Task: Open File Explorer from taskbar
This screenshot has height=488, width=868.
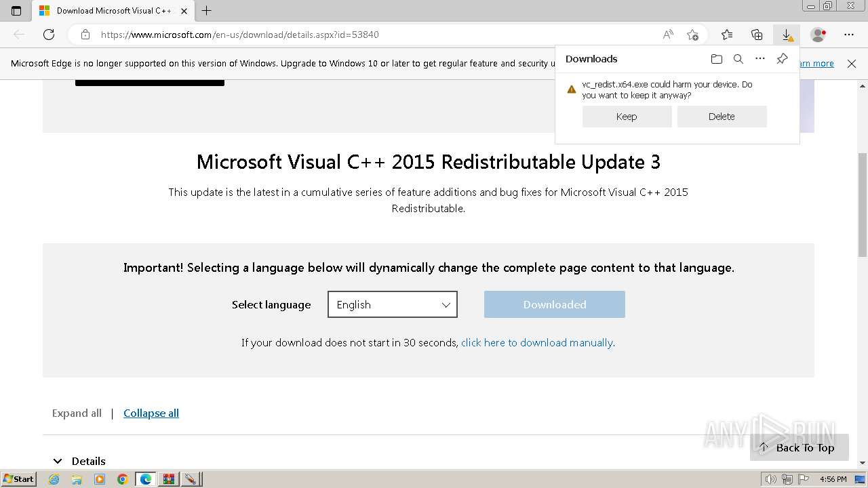Action: 77,479
